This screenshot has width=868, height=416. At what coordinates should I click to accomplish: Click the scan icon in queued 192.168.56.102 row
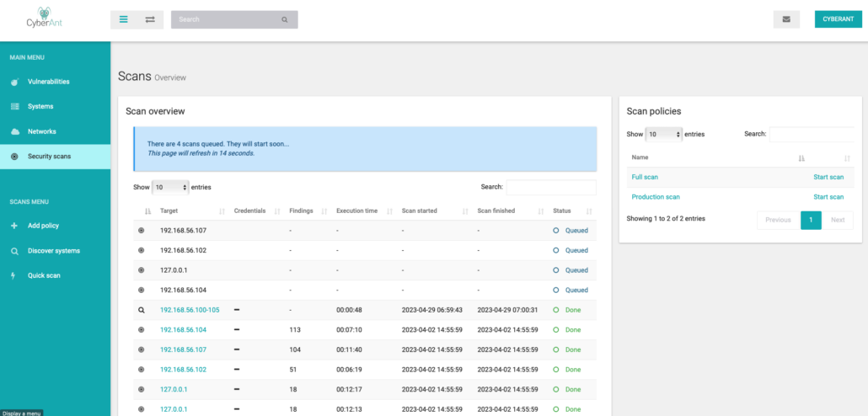click(142, 250)
